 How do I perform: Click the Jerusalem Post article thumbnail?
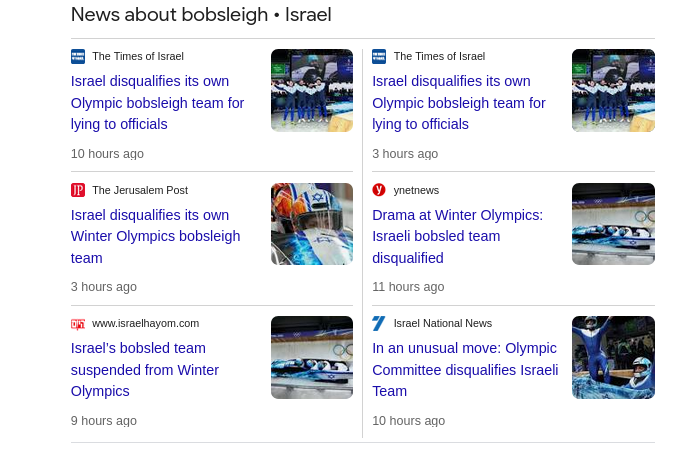312,224
